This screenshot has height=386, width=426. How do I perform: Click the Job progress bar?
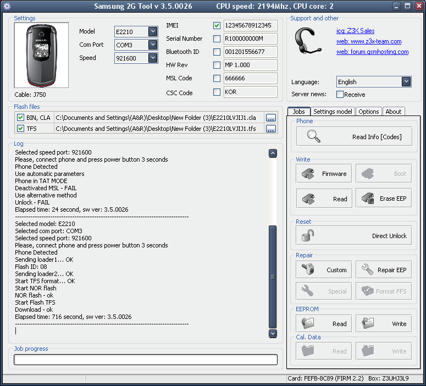tap(146, 360)
